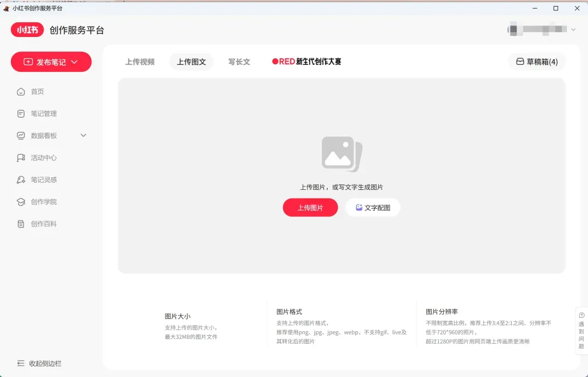Click the red 上传图片 button
The image size is (588, 377).
click(310, 208)
